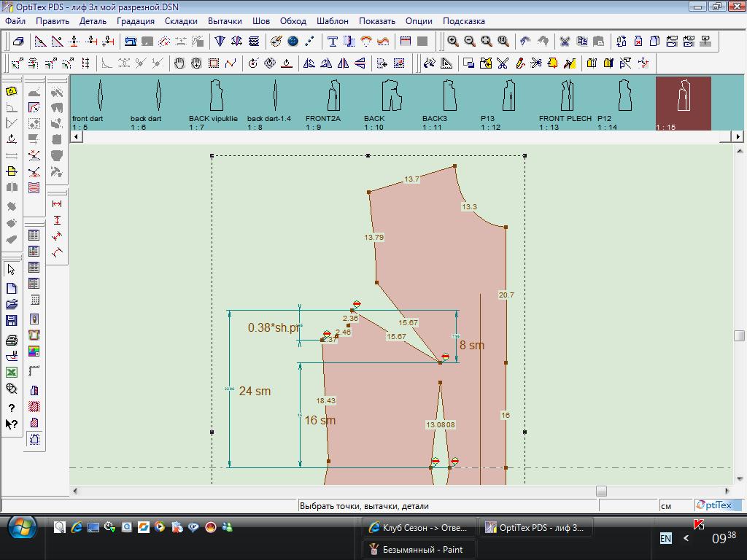Click the Zoom In magnifier icon
The height and width of the screenshot is (560, 747).
coord(453,42)
